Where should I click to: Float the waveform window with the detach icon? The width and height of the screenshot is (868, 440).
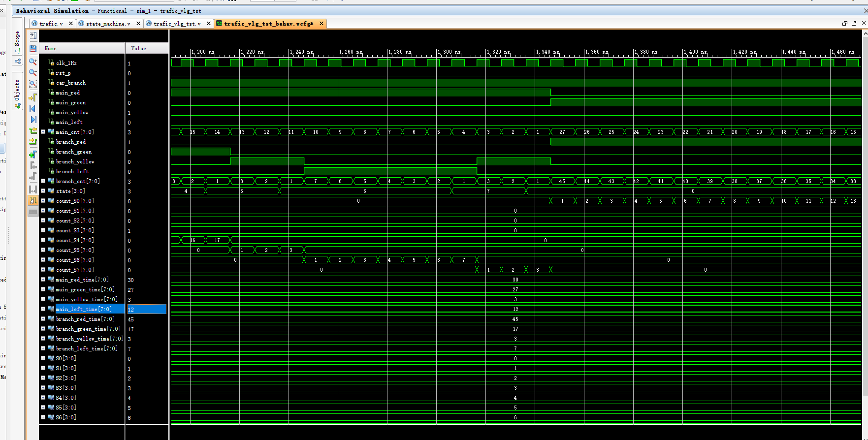click(x=854, y=23)
